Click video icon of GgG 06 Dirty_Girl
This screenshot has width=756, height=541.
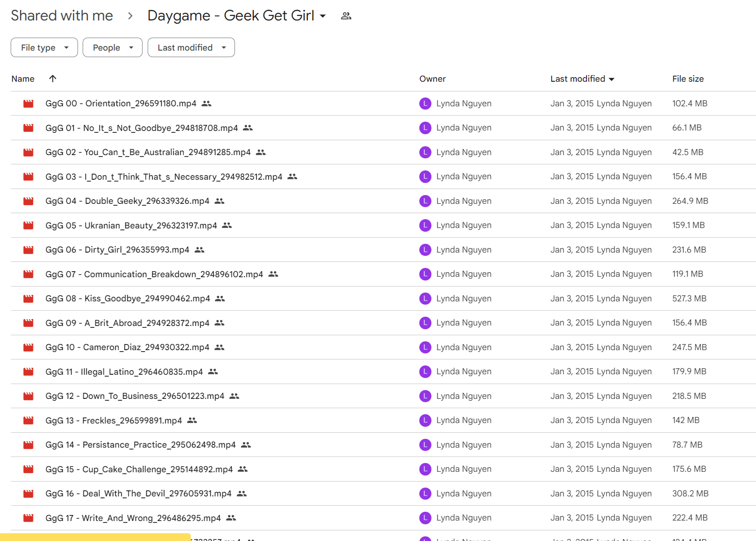point(28,250)
